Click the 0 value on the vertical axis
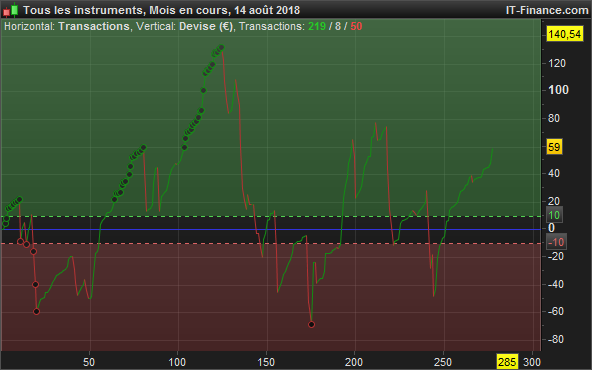This screenshot has width=592, height=370. coord(551,228)
